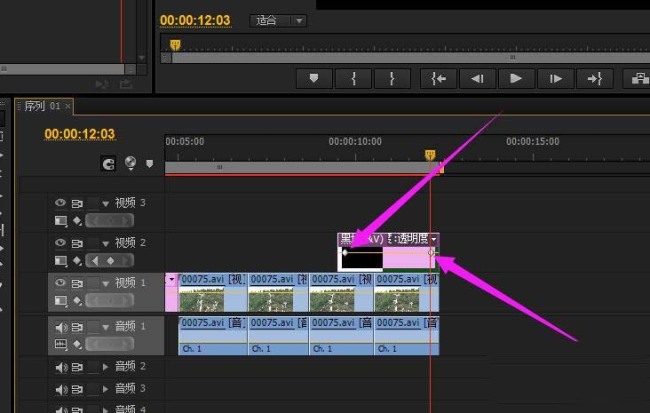Click the add keyframe diamond on 视频 2
The image size is (650, 413).
click(x=110, y=261)
